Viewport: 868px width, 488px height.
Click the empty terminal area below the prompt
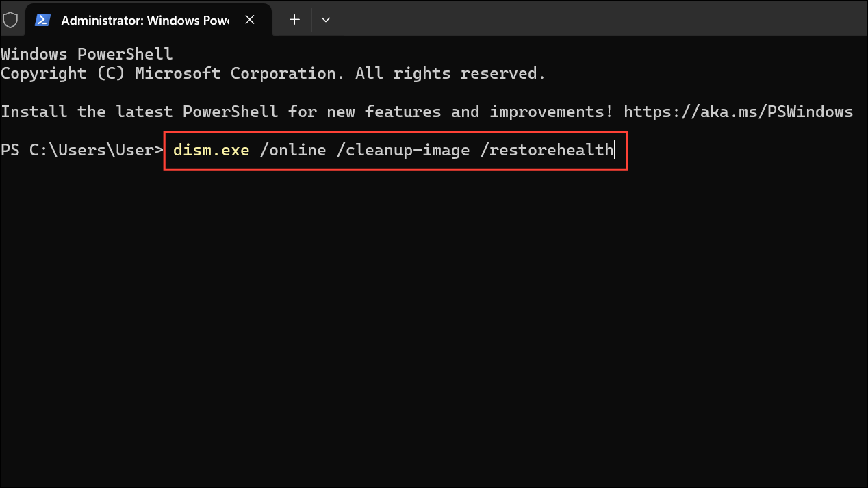(434, 322)
